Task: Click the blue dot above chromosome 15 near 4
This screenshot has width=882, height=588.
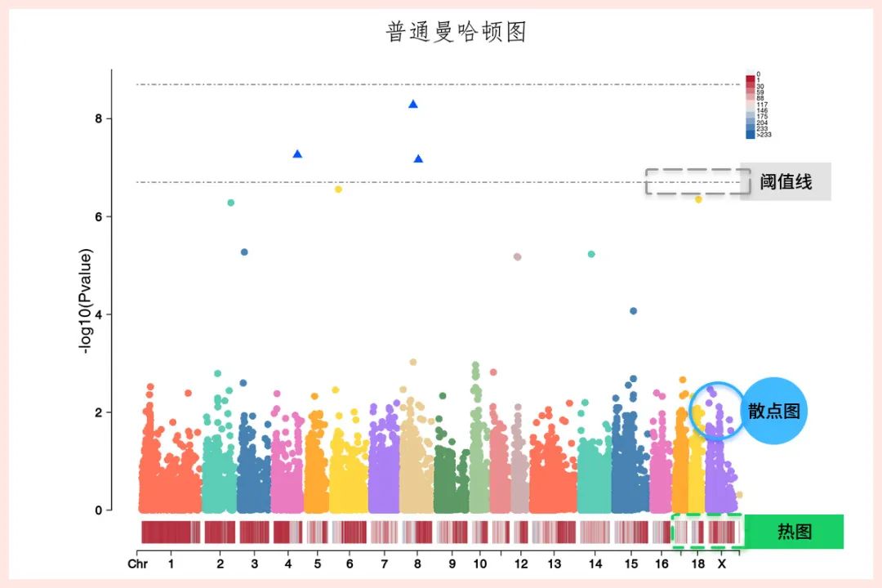Action: pyautogui.click(x=633, y=311)
